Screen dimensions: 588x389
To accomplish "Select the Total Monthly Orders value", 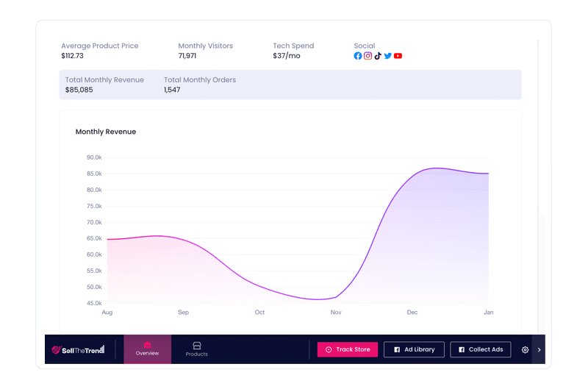I will tap(172, 90).
